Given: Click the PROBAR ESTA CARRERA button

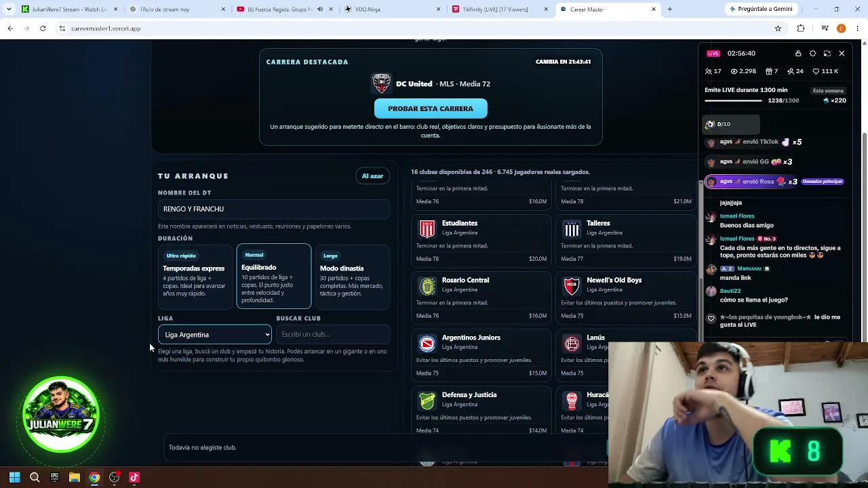Looking at the screenshot, I should pos(431,108).
